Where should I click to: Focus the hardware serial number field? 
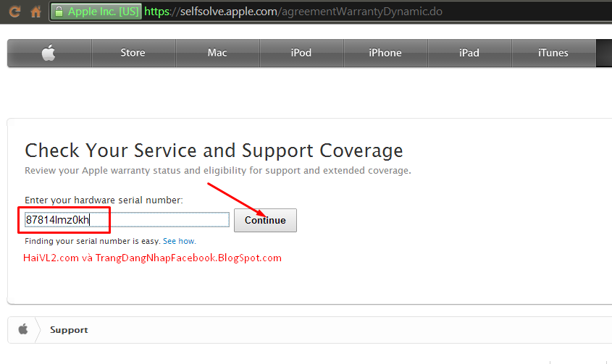pos(127,220)
